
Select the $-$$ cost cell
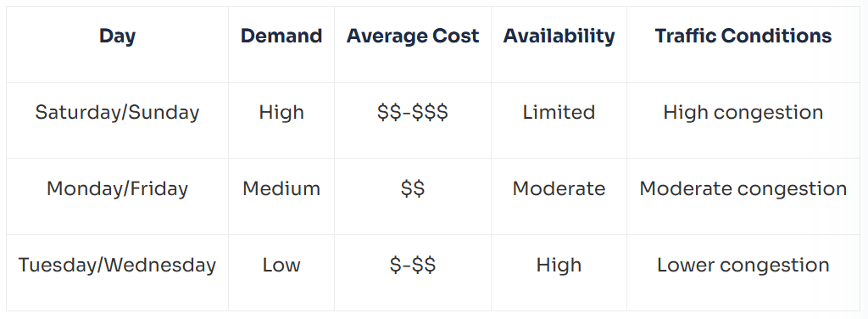(x=413, y=266)
